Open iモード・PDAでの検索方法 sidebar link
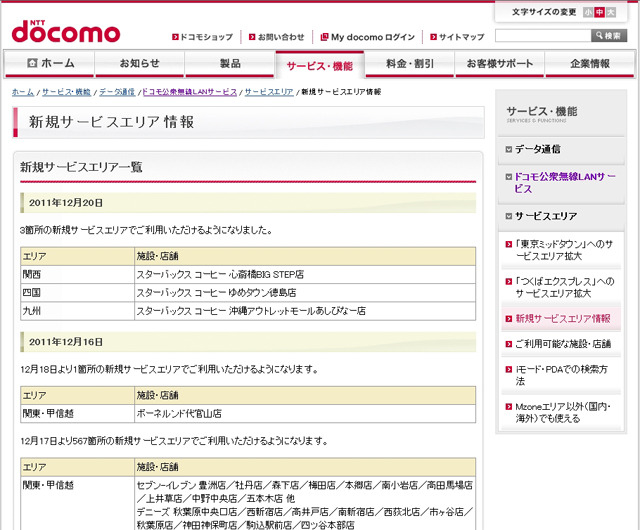 (x=561, y=375)
